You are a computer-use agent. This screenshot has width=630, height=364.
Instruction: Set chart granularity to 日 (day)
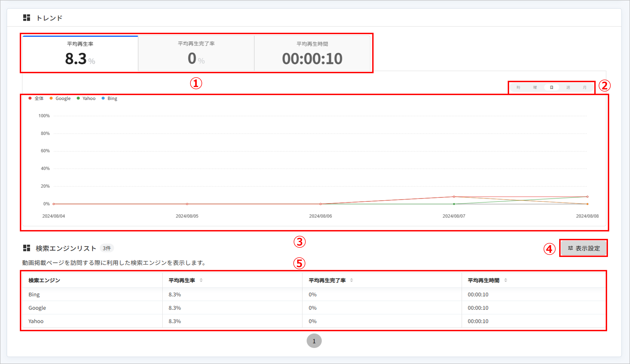click(x=552, y=88)
